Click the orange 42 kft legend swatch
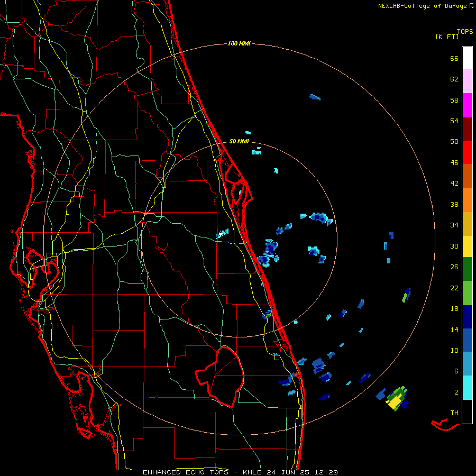This screenshot has width=476, height=476. [x=467, y=200]
